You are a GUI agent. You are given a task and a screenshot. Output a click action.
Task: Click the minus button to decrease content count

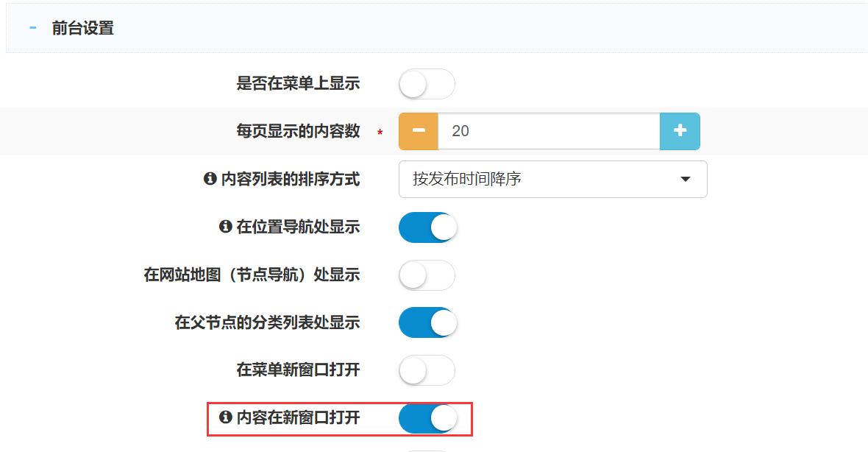[419, 131]
